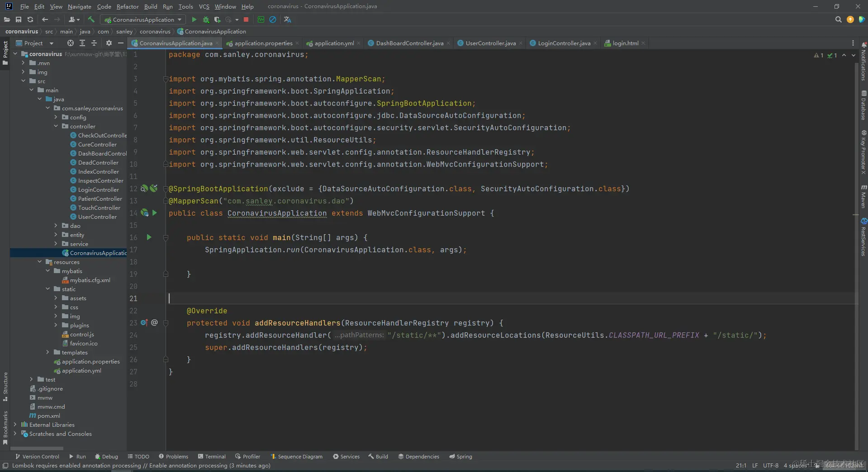The width and height of the screenshot is (868, 472).
Task: Click the user profile toolbar icon
Action: pyautogui.click(x=74, y=19)
